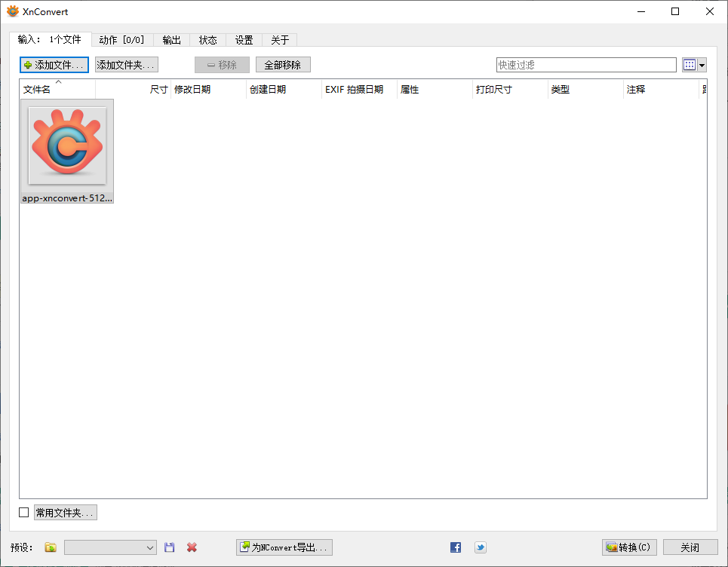Select the app-xnconvert-512 file thumbnail

pyautogui.click(x=66, y=145)
